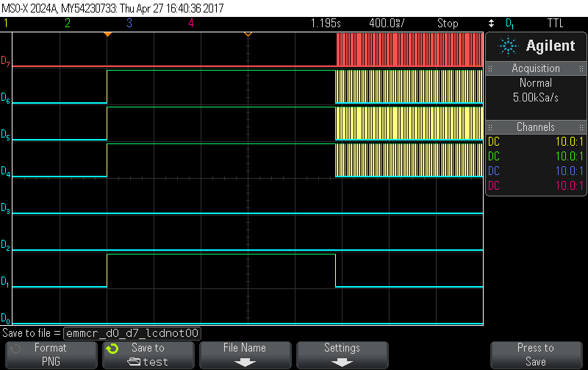588x370 pixels.
Task: Select the channel 4 indicator
Action: pyautogui.click(x=191, y=24)
